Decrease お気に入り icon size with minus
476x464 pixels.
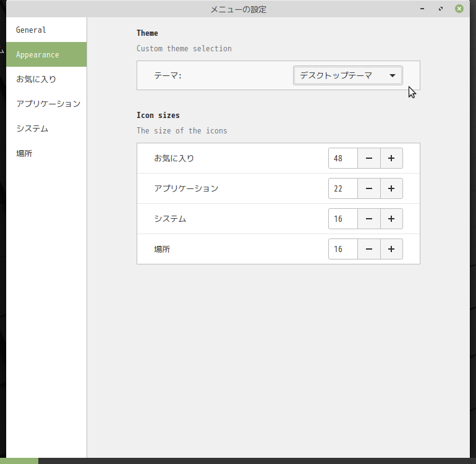point(369,158)
